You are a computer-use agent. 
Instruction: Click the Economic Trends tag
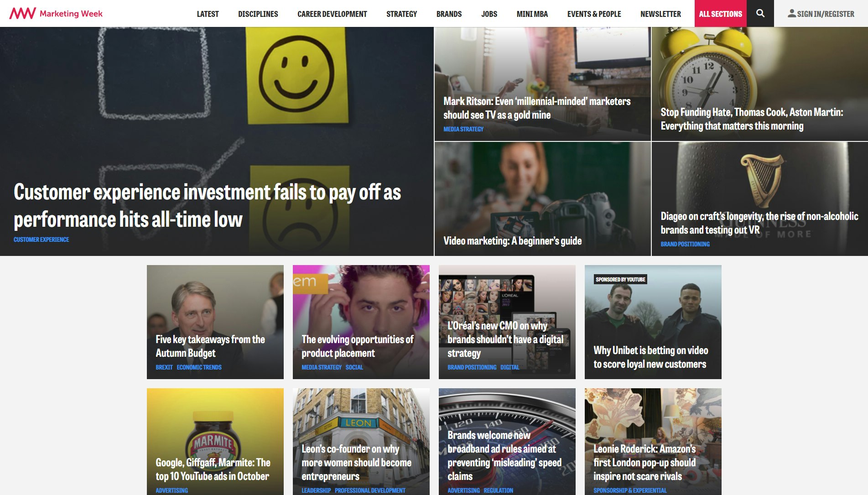pos(199,367)
